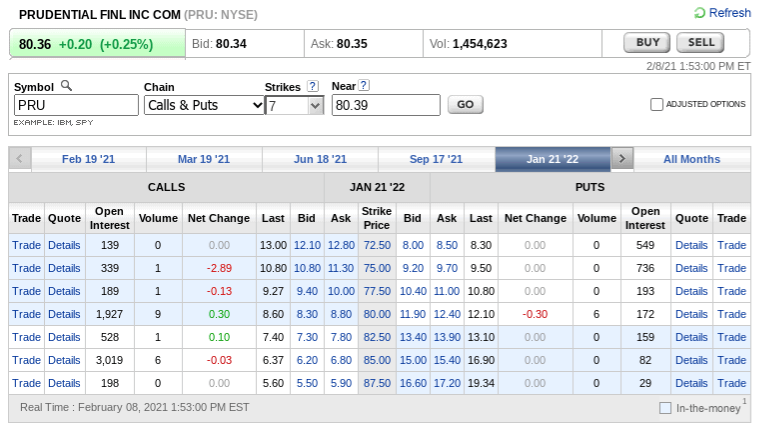The width and height of the screenshot is (757, 426).
Task: Click the puts Net Change column header
Action: click(x=535, y=218)
